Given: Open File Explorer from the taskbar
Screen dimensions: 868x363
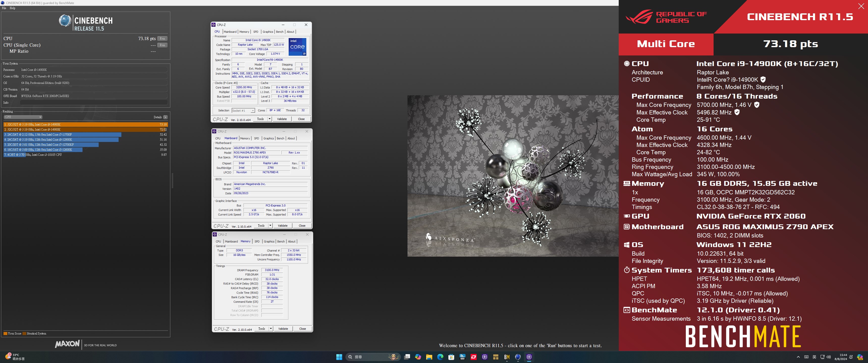Looking at the screenshot, I should (429, 357).
